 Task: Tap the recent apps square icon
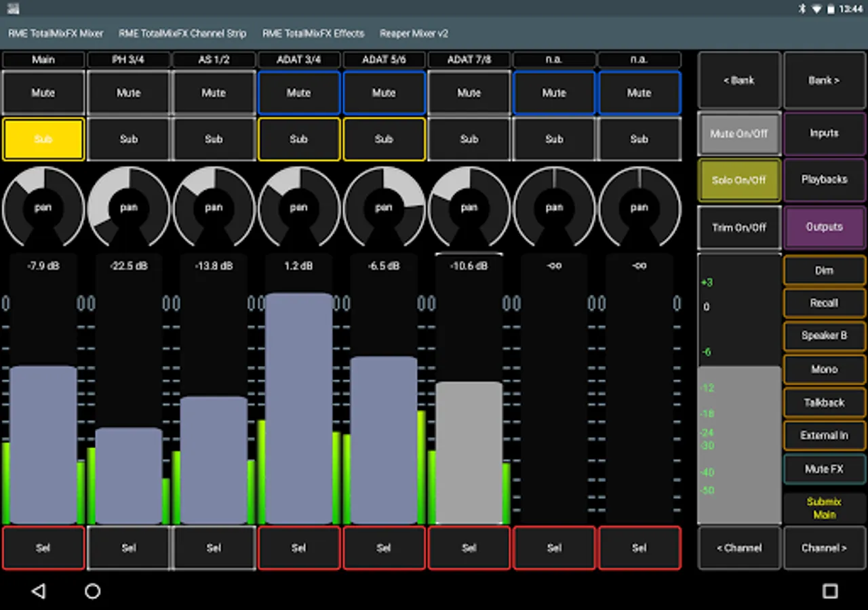(830, 591)
